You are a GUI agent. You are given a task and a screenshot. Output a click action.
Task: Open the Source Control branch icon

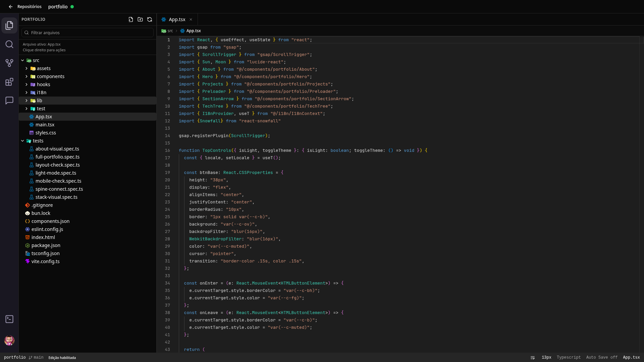click(9, 63)
